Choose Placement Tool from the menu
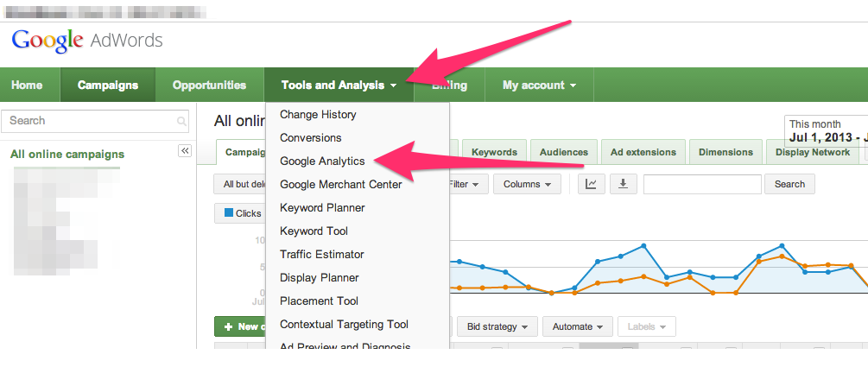Image resolution: width=868 pixels, height=367 pixels. pos(319,301)
